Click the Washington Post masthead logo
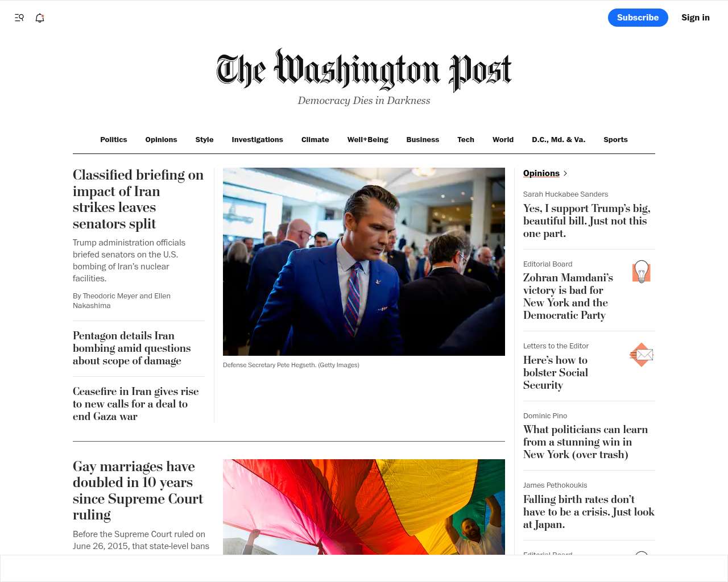 point(364,70)
